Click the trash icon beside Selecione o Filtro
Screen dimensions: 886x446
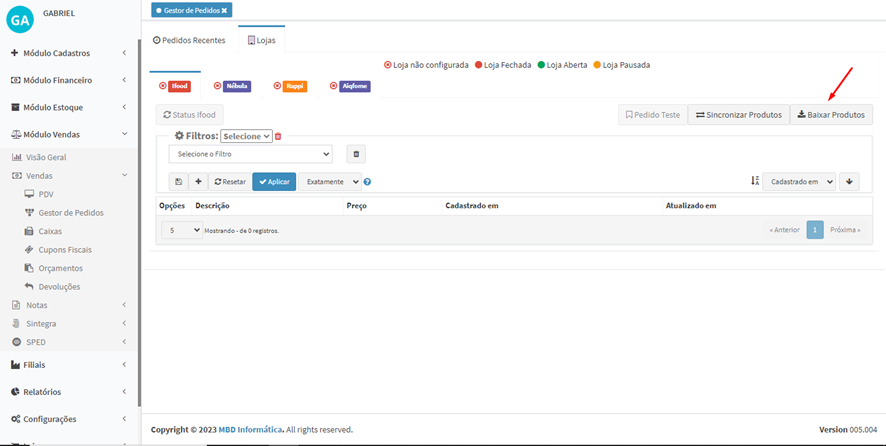(357, 154)
